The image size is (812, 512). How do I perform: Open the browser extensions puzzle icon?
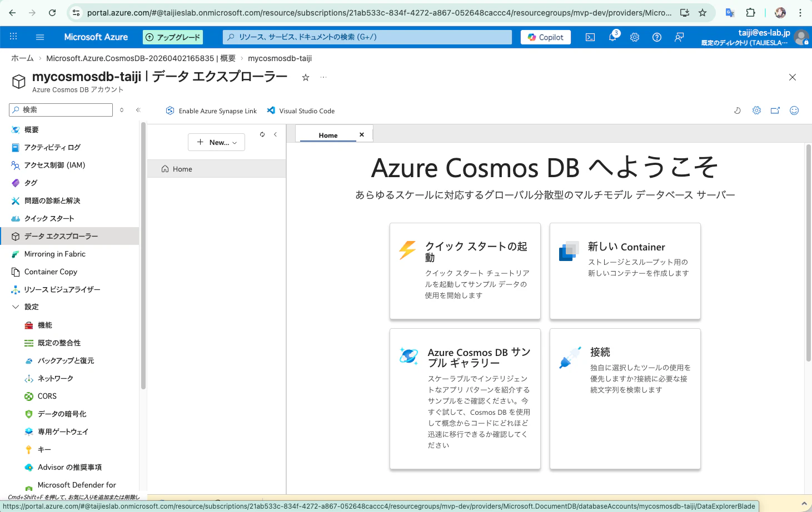(750, 12)
